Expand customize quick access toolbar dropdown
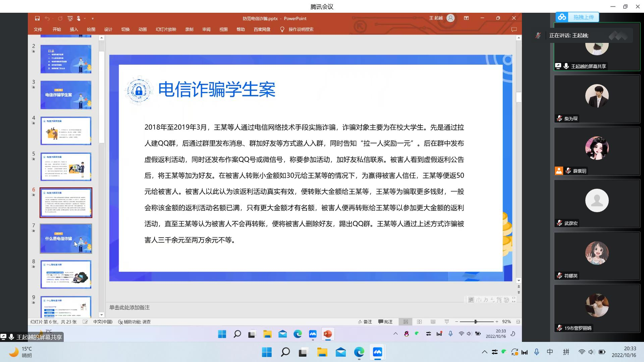The image size is (644, 362). 93,18
